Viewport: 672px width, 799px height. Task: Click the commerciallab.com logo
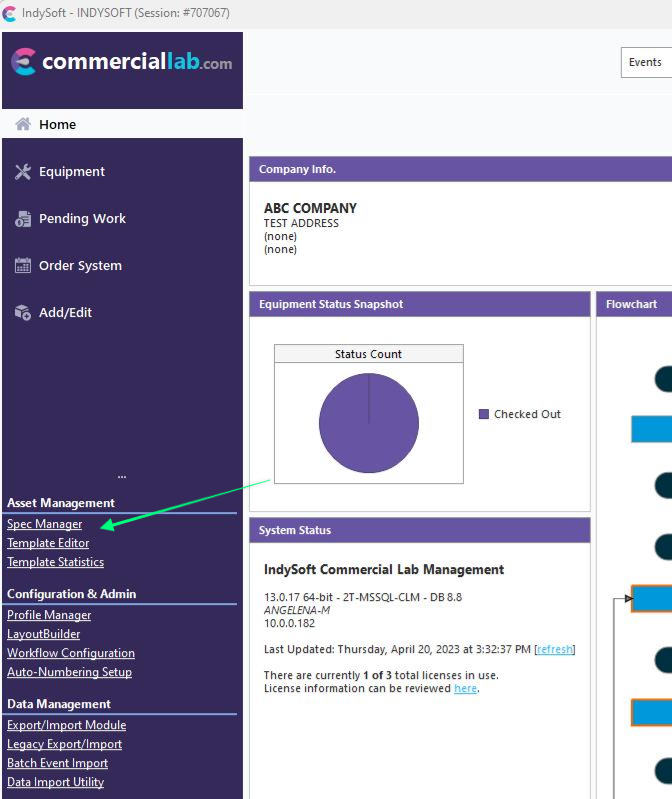121,63
